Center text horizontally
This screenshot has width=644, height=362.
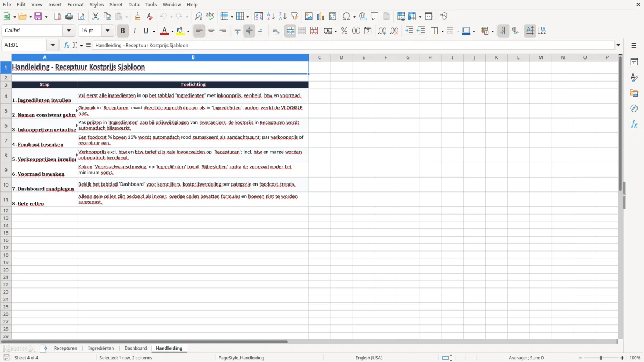(x=211, y=31)
